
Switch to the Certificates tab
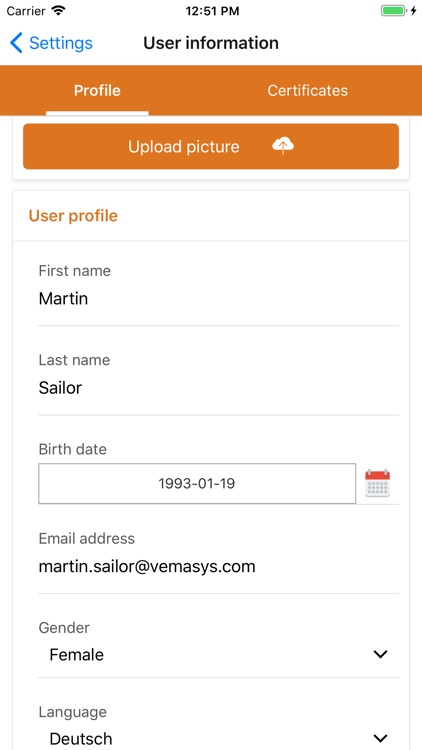coord(307,90)
